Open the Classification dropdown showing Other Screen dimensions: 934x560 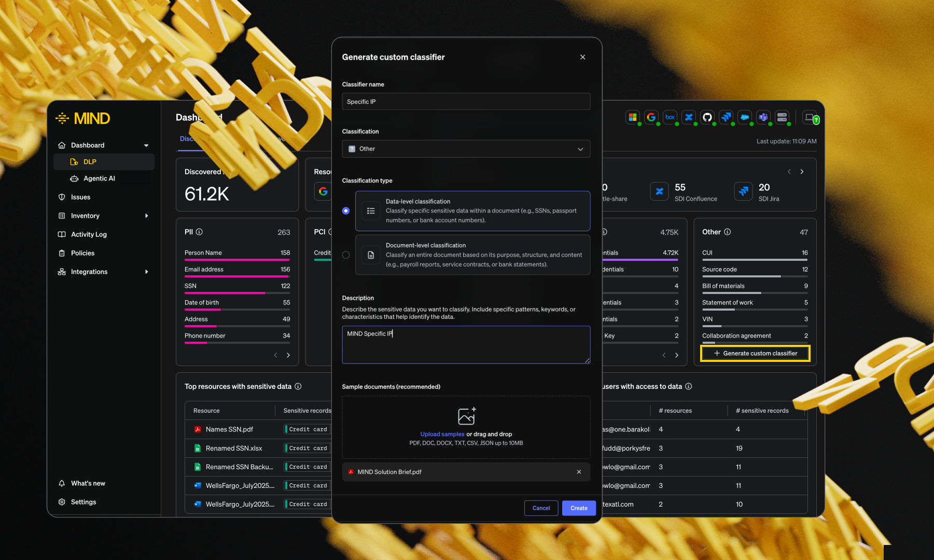tap(466, 149)
